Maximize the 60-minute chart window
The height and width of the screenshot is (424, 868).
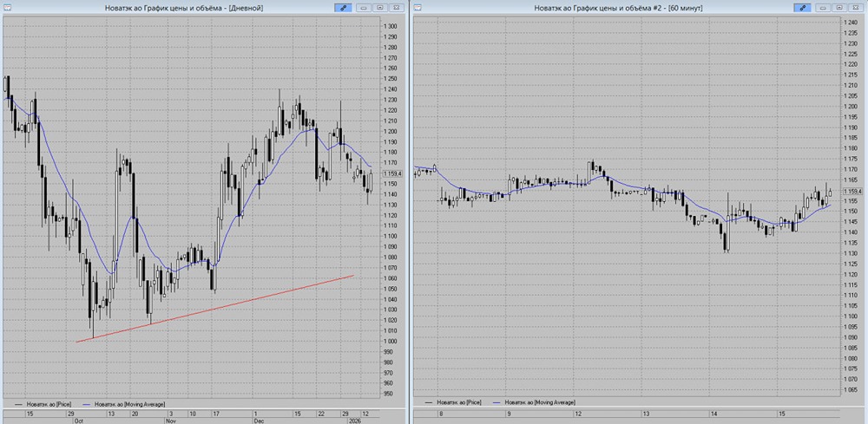839,8
